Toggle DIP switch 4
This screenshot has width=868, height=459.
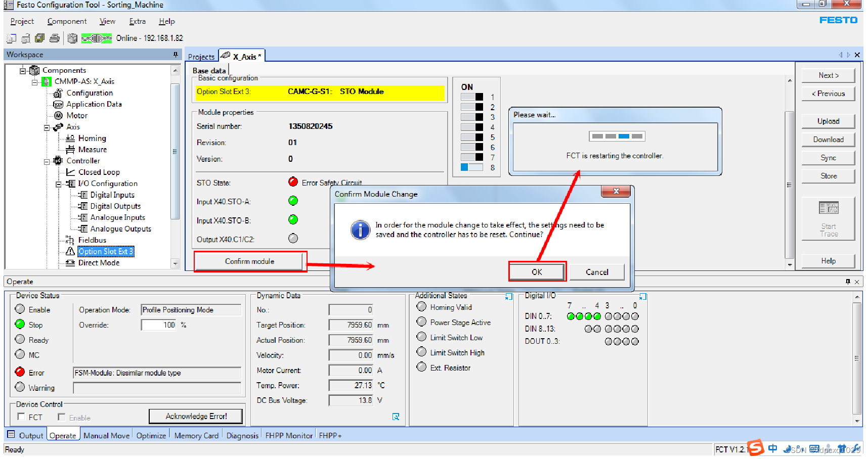tap(472, 127)
